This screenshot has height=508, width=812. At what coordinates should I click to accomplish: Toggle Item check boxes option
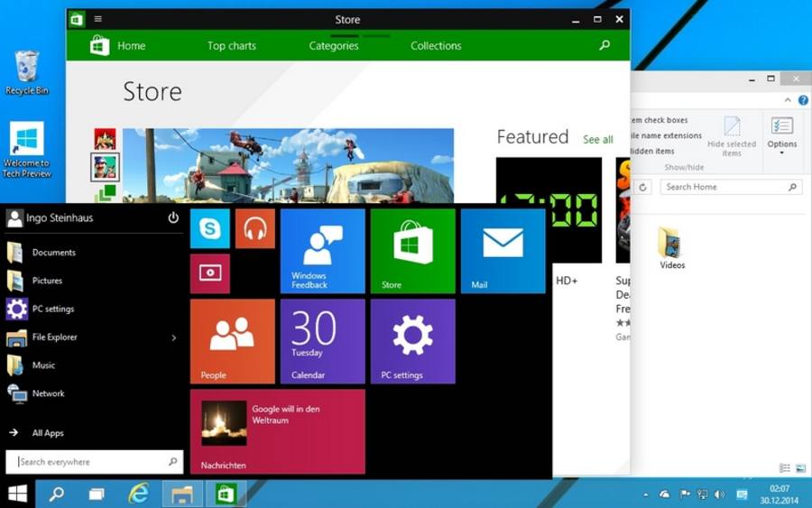(x=659, y=120)
